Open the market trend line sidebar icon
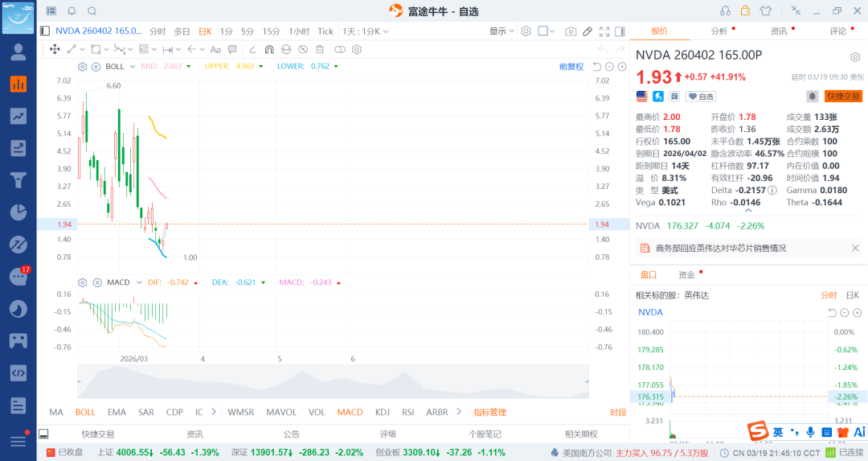Image resolution: width=868 pixels, height=461 pixels. coord(18,116)
